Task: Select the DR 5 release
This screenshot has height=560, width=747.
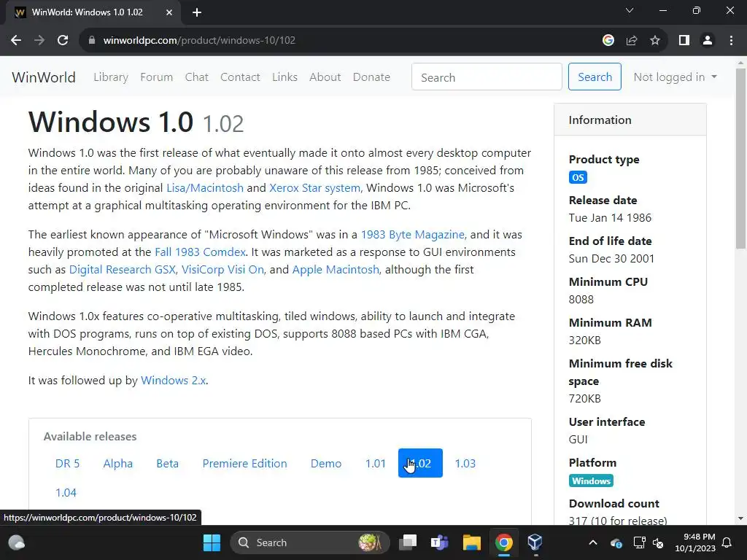Action: (x=68, y=463)
